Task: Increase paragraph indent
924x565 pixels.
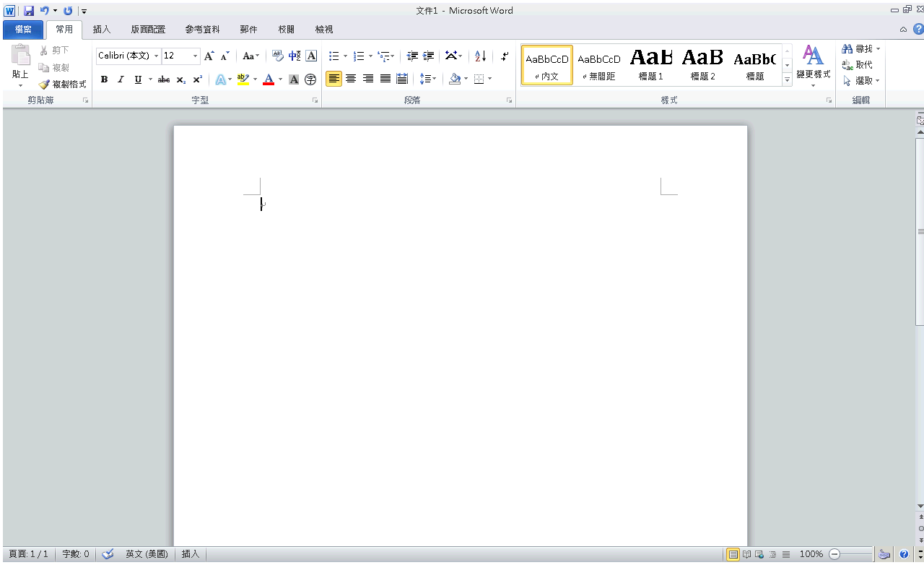Action: click(x=429, y=56)
